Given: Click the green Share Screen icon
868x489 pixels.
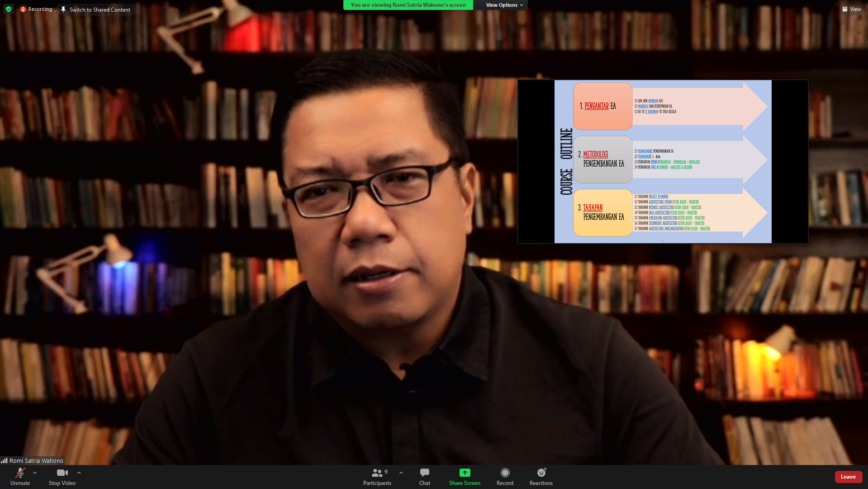Looking at the screenshot, I should (465, 473).
